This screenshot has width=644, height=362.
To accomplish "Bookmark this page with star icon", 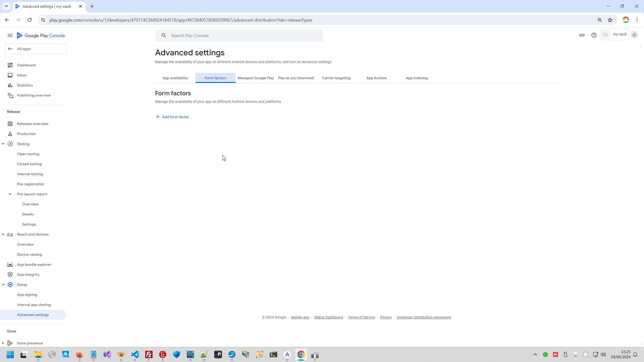I will tap(610, 20).
